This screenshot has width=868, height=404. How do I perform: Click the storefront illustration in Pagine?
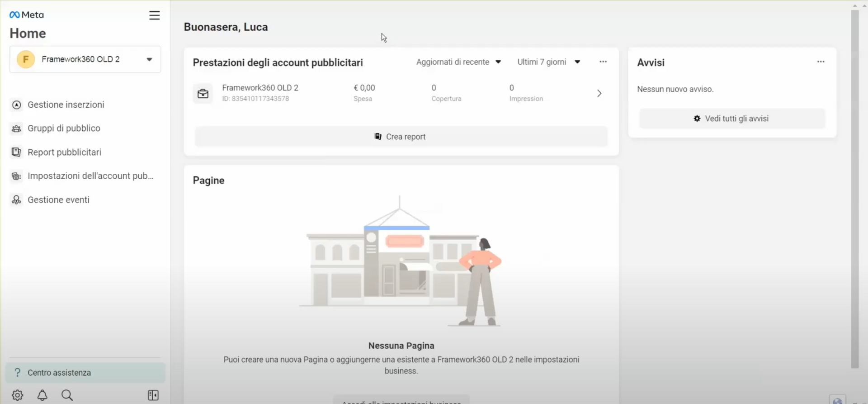coord(401,261)
